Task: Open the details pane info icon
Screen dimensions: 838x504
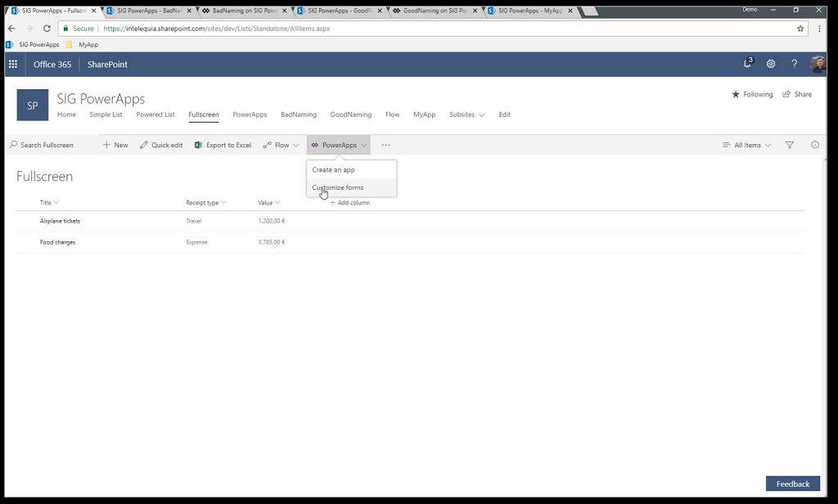Action: (814, 145)
